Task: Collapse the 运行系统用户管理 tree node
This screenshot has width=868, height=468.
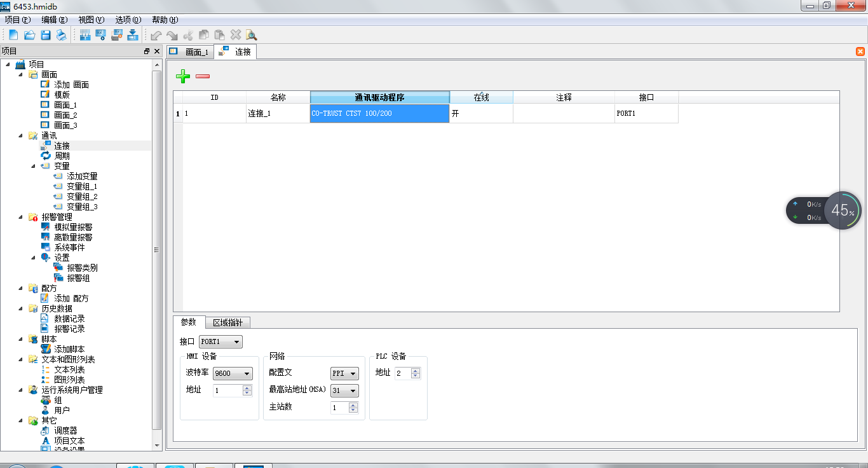Action: (20, 390)
